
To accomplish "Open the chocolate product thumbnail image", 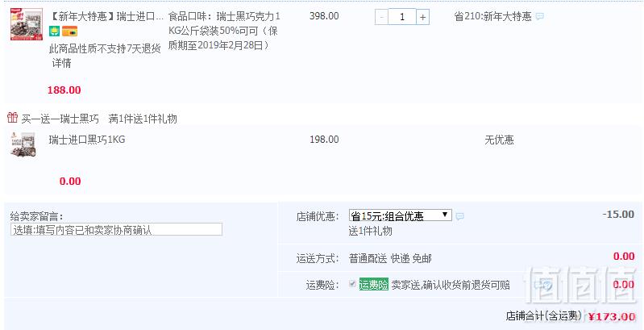I will tap(27, 24).
